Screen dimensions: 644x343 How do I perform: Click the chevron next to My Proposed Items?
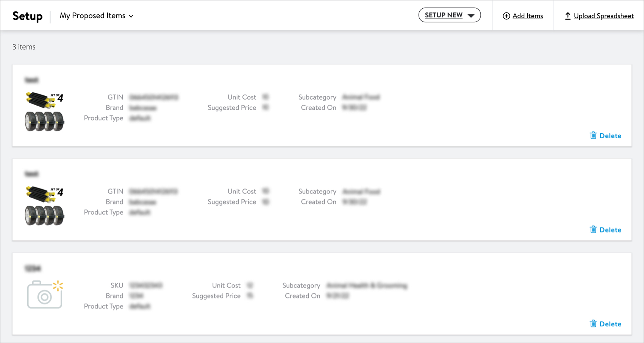[x=131, y=16]
